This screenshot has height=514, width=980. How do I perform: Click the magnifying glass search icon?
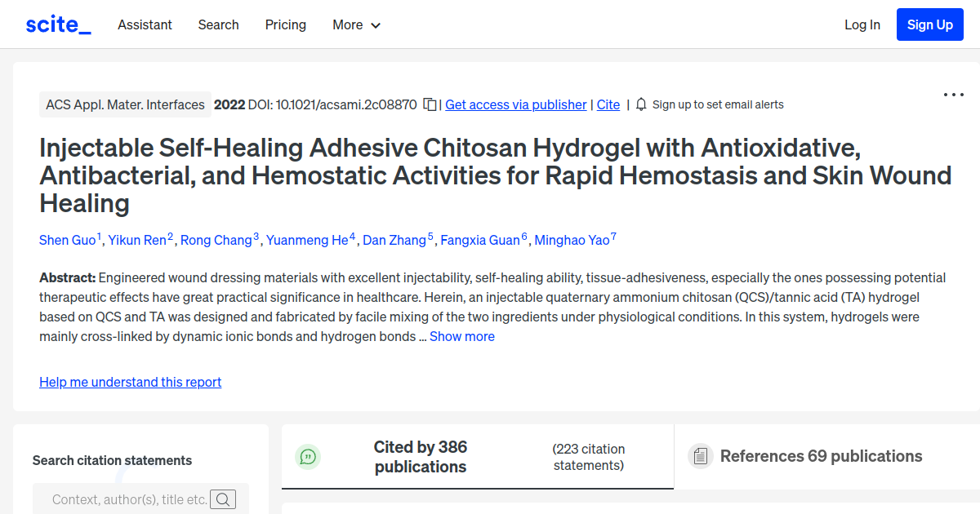(223, 498)
